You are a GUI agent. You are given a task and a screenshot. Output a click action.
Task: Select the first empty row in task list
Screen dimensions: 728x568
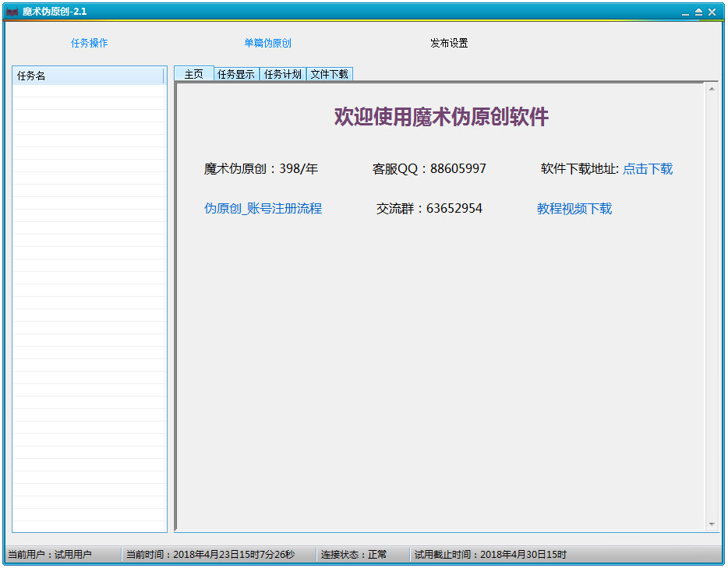(88, 91)
